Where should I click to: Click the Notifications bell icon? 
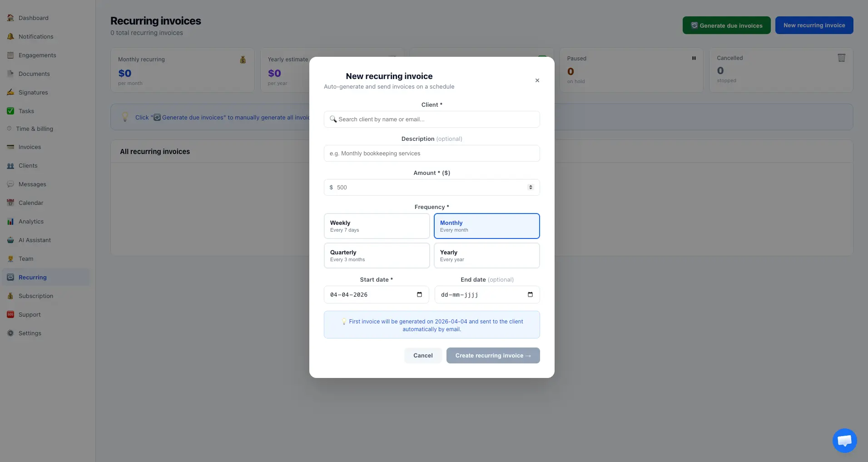coord(10,37)
